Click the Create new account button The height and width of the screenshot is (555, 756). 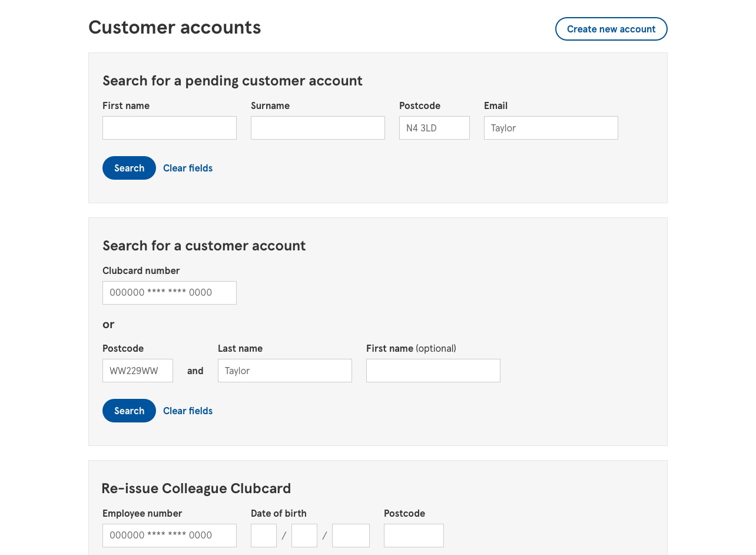tap(611, 29)
